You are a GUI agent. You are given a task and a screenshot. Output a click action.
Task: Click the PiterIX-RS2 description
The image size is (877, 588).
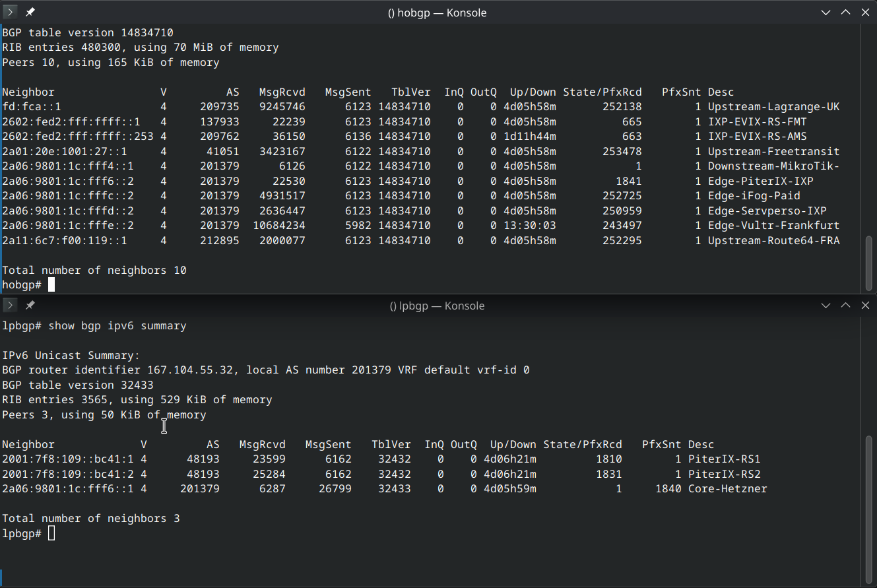[x=725, y=474]
